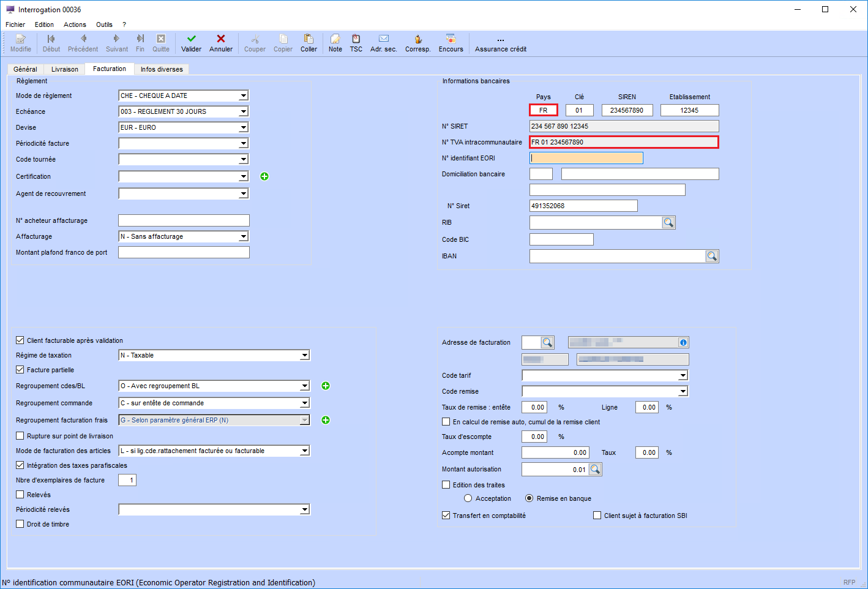The height and width of the screenshot is (589, 868).
Task: Open Agent de recouvrement dropdown
Action: click(x=244, y=193)
